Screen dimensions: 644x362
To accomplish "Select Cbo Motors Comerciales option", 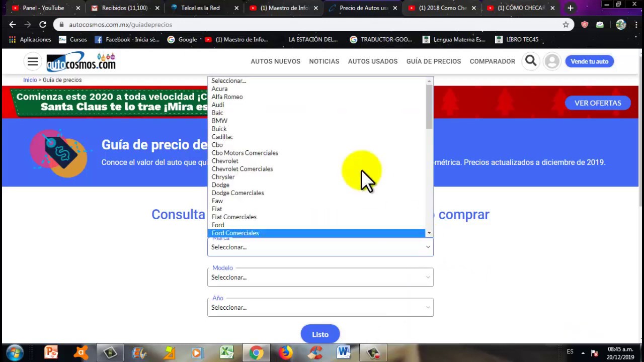I will coord(316,153).
